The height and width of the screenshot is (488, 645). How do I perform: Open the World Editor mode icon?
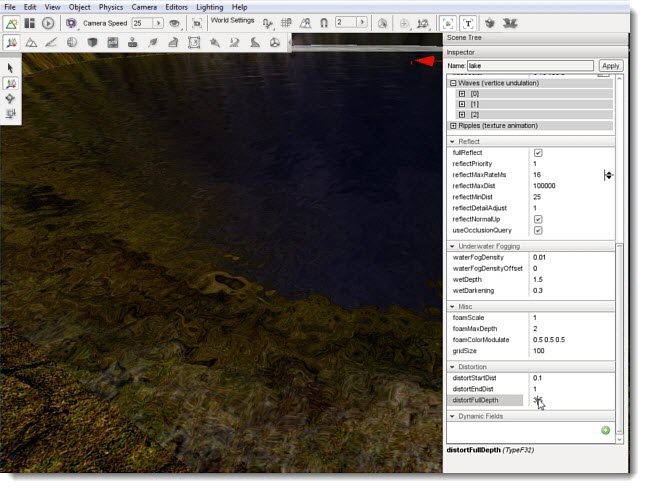click(12, 23)
